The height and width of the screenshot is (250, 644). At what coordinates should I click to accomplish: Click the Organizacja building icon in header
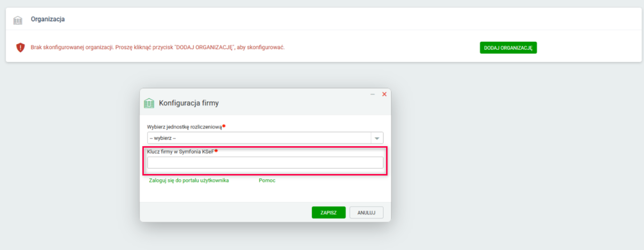point(18,20)
